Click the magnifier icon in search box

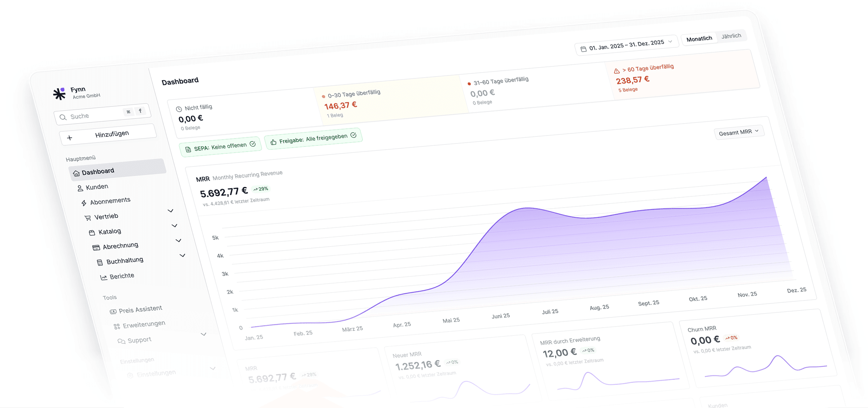click(63, 117)
